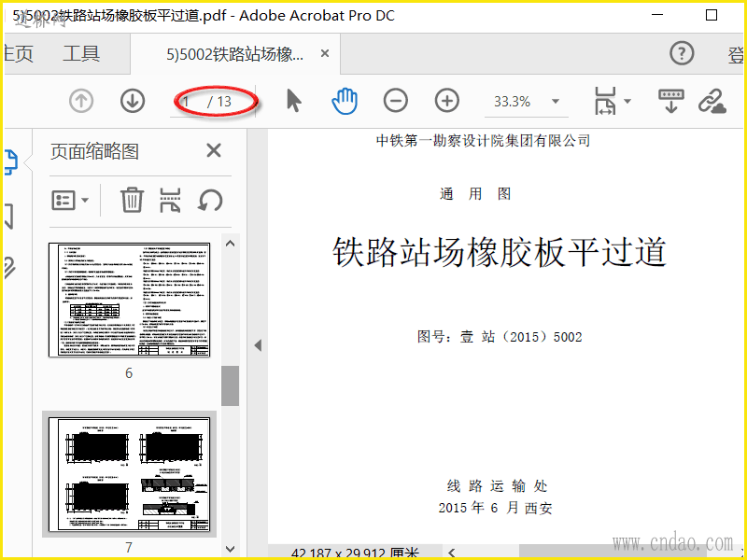Zoom out with minus button

click(x=396, y=101)
